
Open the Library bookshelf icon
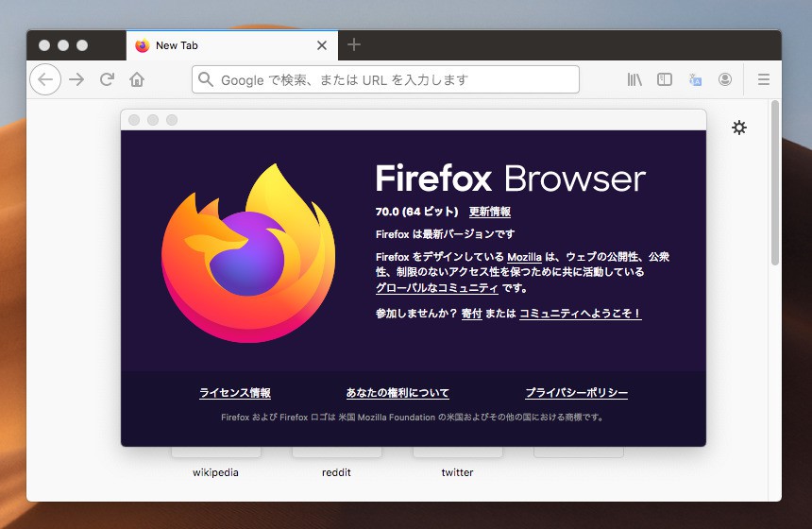click(634, 79)
